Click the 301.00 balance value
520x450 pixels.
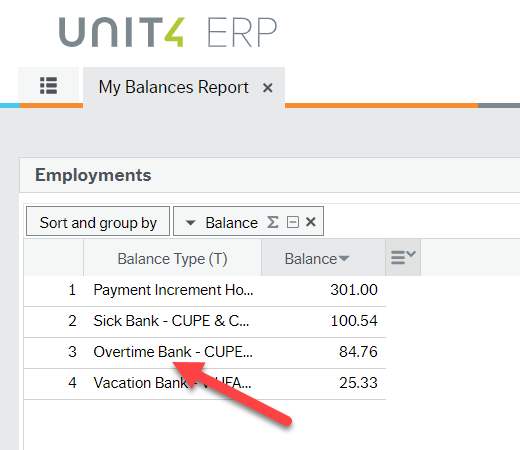tap(354, 290)
